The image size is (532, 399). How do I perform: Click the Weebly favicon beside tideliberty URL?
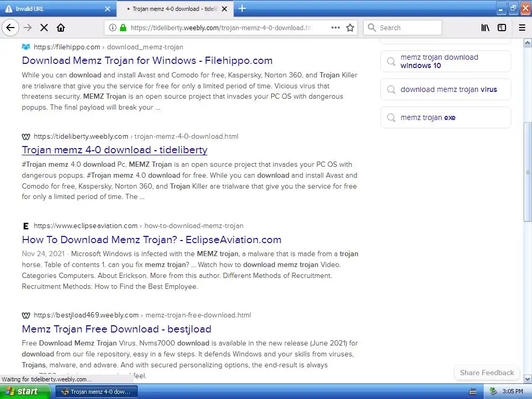click(x=26, y=137)
